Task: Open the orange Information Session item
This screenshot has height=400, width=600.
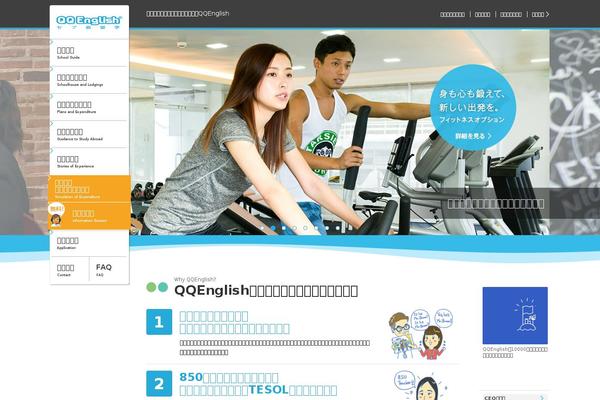Action: pos(89,216)
